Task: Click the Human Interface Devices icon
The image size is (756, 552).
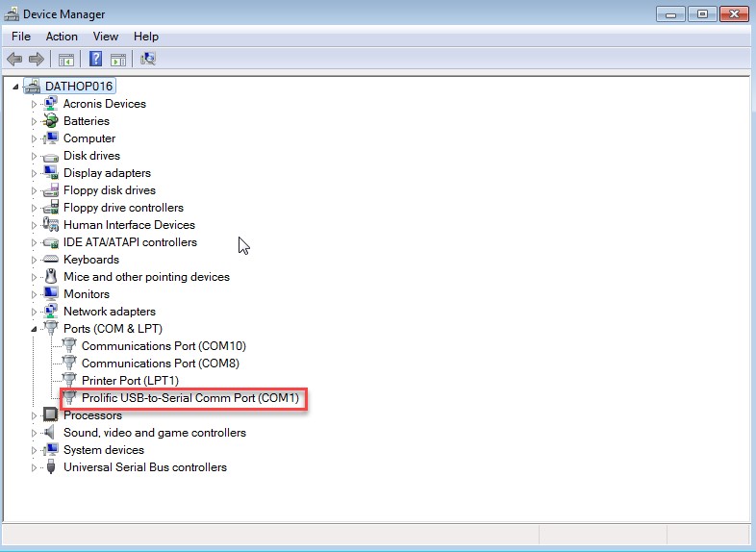Action: point(51,225)
